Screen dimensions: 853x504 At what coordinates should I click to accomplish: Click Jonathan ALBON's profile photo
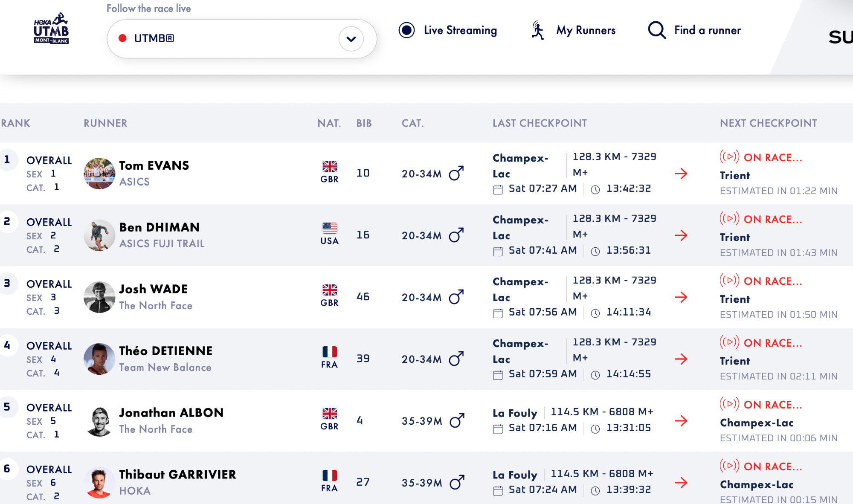pyautogui.click(x=99, y=421)
